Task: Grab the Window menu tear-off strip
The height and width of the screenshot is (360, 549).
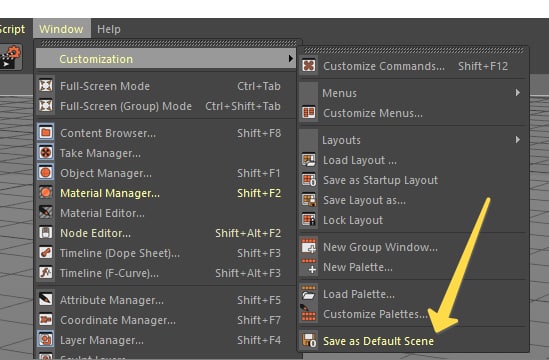Action: pyautogui.click(x=168, y=43)
